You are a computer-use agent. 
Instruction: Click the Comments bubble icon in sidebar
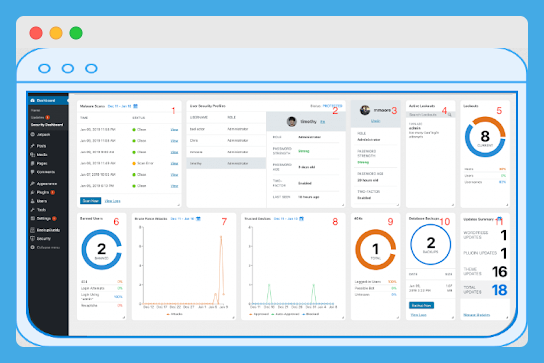tap(33, 172)
